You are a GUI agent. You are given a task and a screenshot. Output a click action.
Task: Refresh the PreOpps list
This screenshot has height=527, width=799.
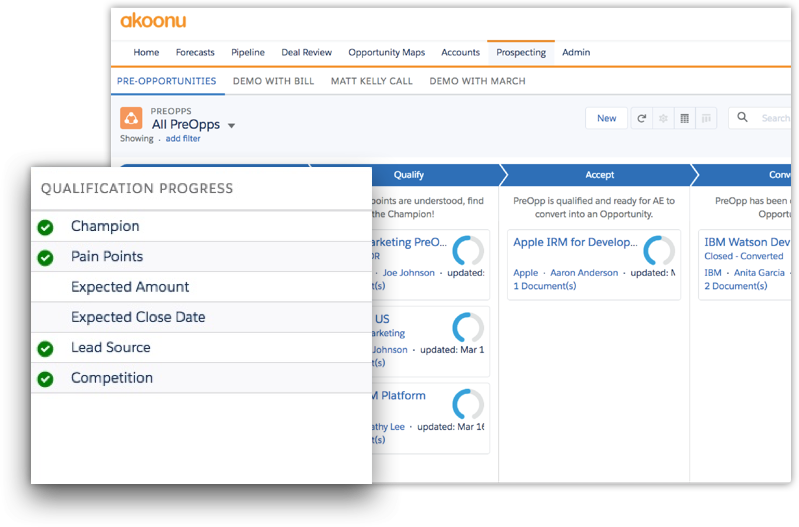642,118
